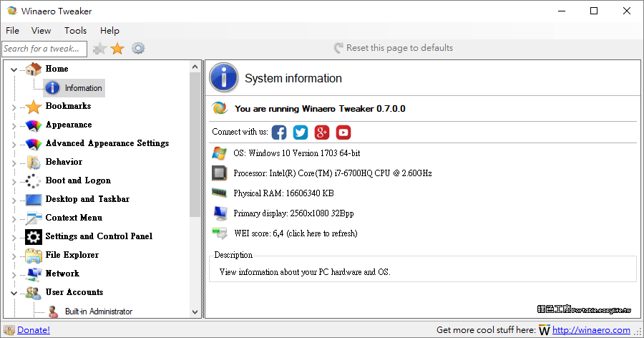Click the processor chip icon

pos(220,173)
